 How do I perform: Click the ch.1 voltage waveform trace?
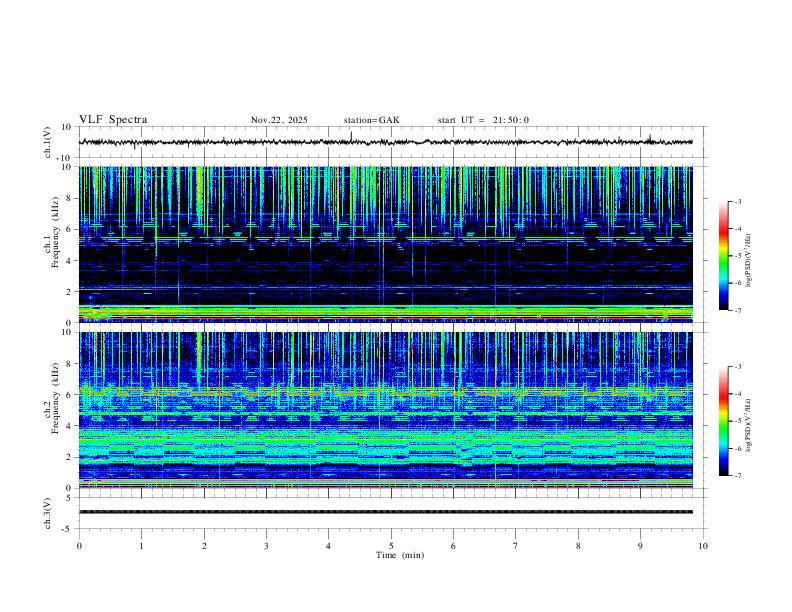(386, 142)
